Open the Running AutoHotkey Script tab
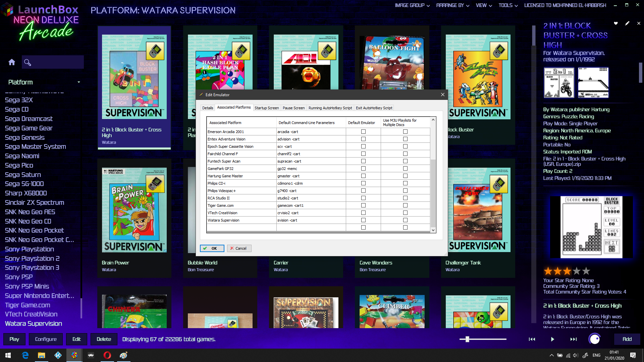The image size is (644, 362). pos(330,108)
